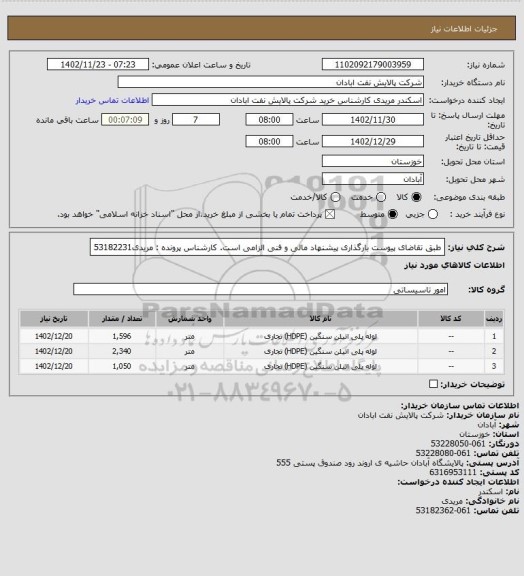The image size is (524, 576).
Task: Select the خدمت radio button
Action: (x=381, y=197)
